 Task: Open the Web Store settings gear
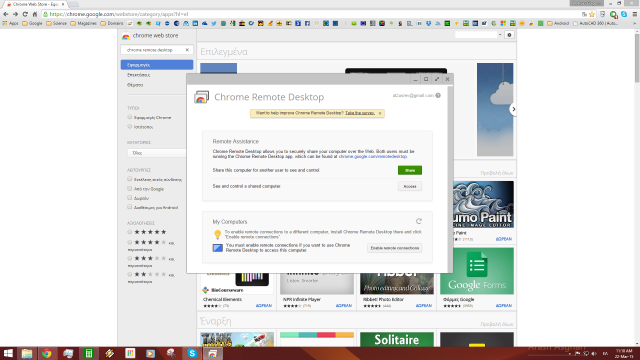(x=509, y=35)
